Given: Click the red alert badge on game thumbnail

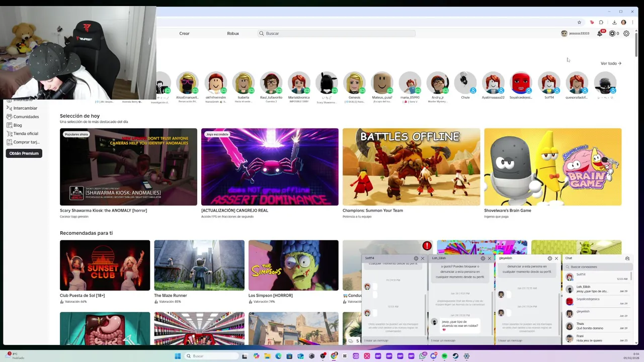Looking at the screenshot, I should point(427,246).
